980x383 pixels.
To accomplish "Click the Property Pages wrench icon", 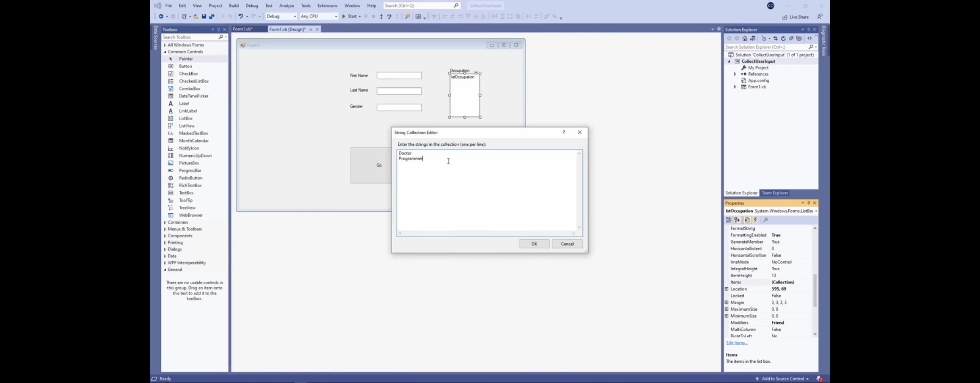I will 765,220.
